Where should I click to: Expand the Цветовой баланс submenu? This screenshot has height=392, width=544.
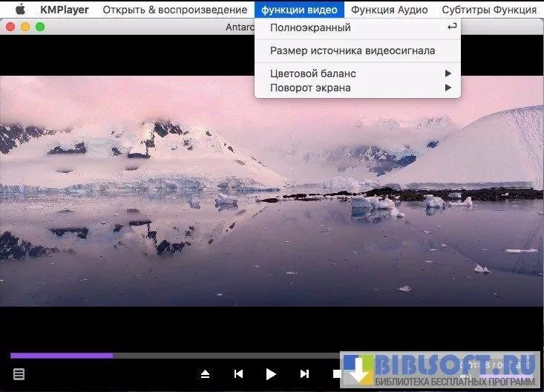pos(313,73)
